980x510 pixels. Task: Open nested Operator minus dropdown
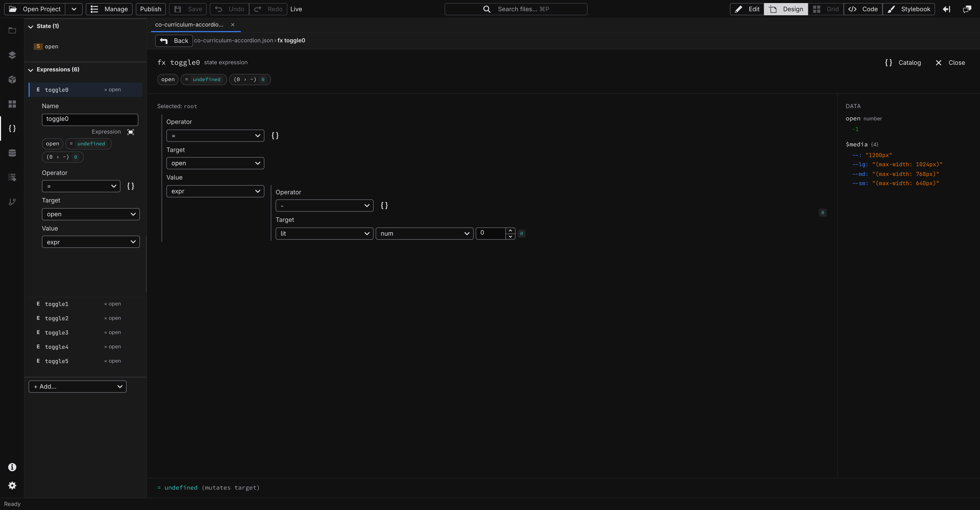pos(325,206)
